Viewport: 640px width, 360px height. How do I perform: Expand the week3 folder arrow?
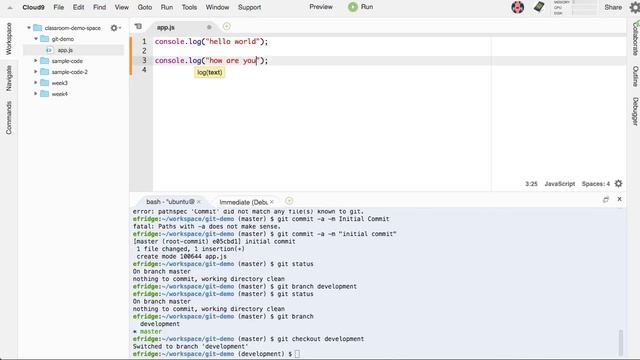point(36,83)
